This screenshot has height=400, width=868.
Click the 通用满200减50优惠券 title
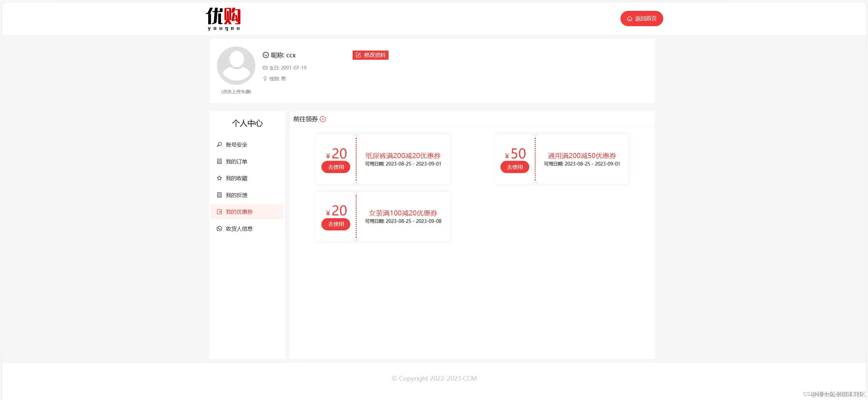tap(582, 156)
